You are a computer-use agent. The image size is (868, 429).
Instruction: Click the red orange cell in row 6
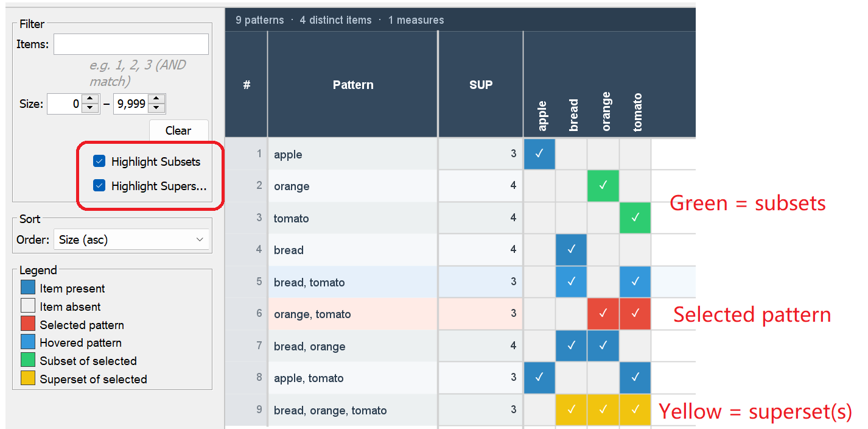point(603,314)
